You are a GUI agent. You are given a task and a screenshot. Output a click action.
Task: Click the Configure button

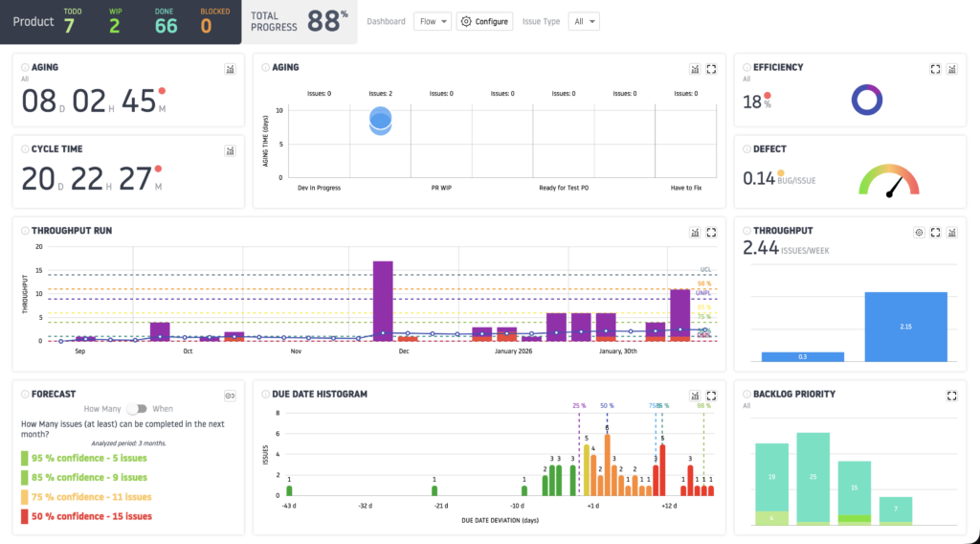tap(484, 21)
